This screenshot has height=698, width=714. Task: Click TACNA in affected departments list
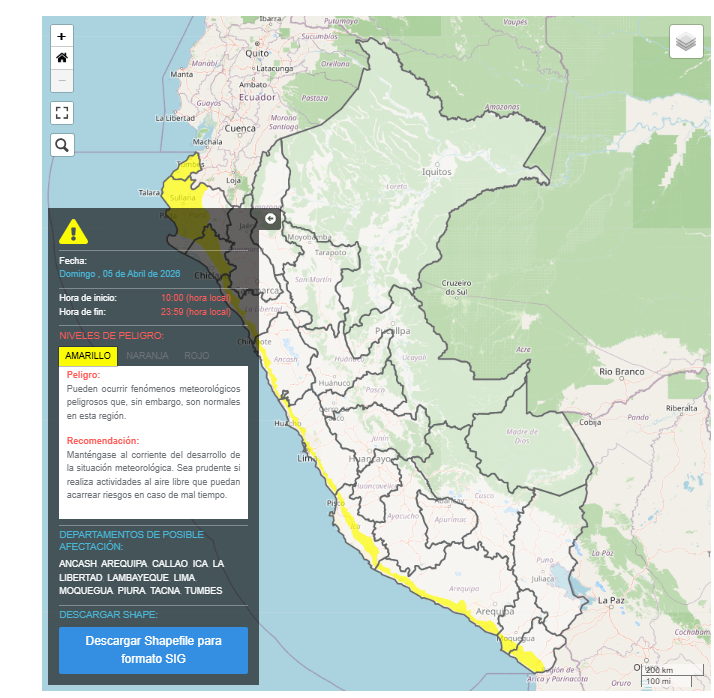click(x=165, y=591)
